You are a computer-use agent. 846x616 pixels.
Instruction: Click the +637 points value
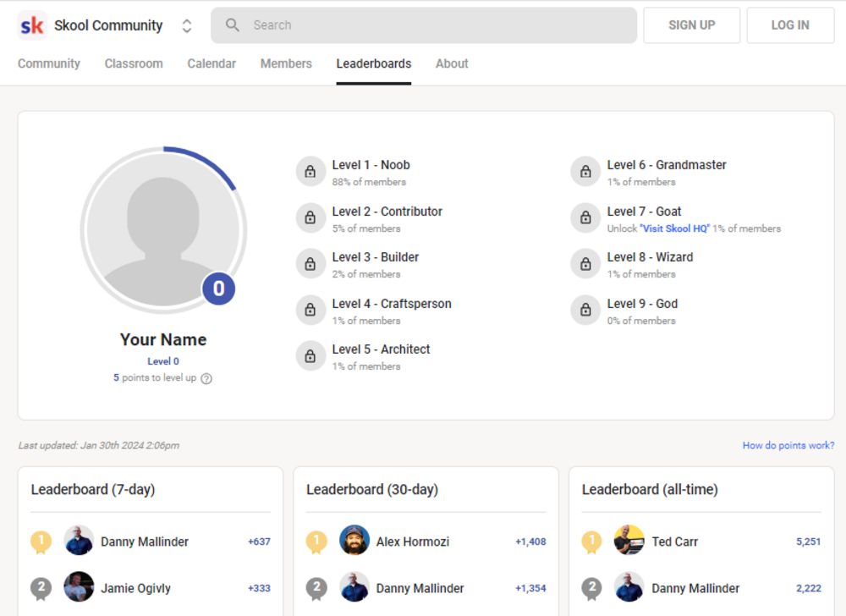pos(259,542)
